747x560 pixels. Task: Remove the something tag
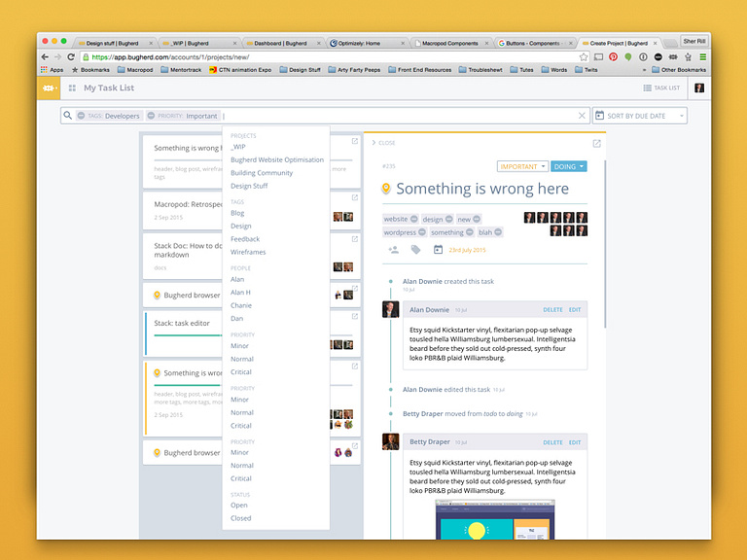[470, 232]
